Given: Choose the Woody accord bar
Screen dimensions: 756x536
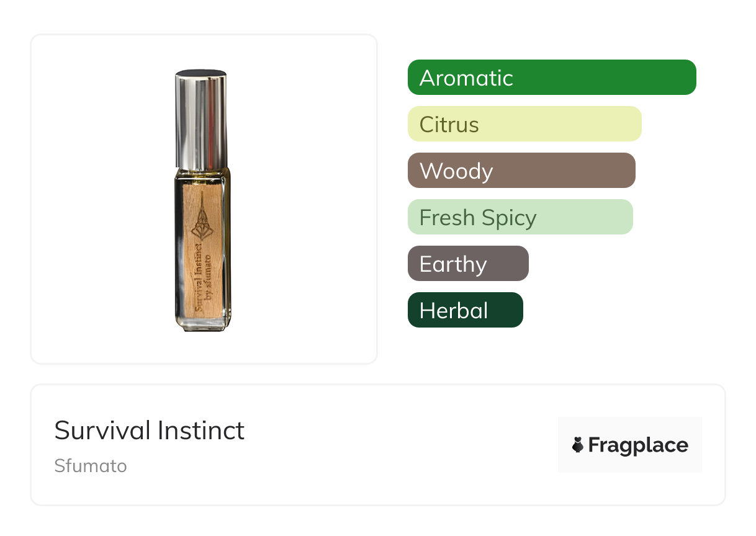Looking at the screenshot, I should point(521,171).
